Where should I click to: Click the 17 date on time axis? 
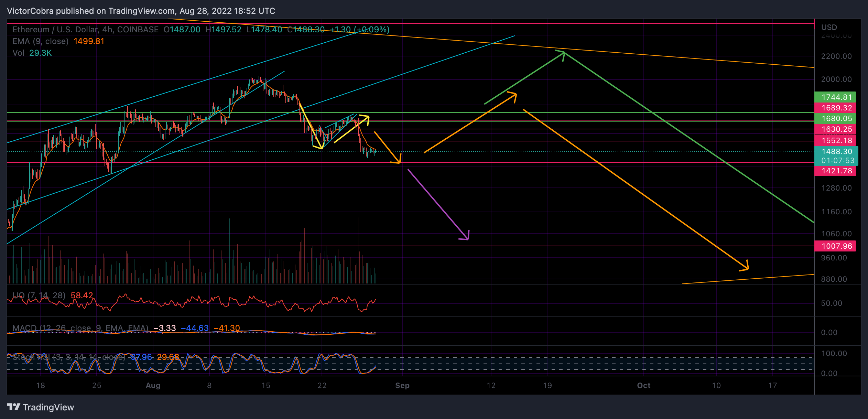coord(773,386)
